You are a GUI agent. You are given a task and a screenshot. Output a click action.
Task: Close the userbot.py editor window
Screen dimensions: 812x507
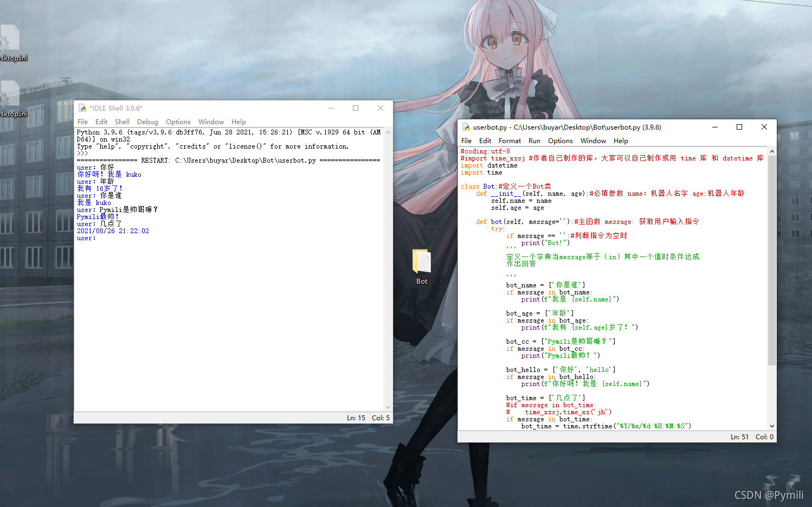pos(764,127)
